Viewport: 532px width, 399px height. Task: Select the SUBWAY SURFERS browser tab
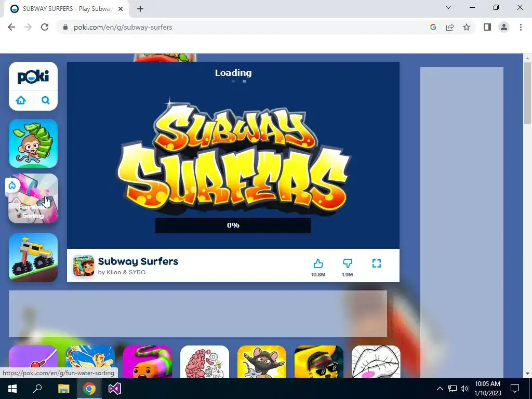tap(66, 9)
